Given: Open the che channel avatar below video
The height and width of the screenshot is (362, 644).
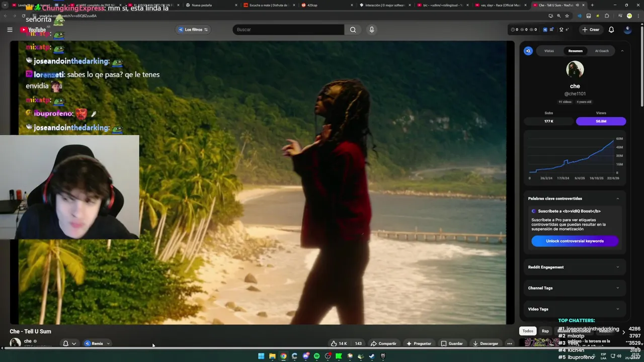Looking at the screenshot, I should pyautogui.click(x=15, y=343).
